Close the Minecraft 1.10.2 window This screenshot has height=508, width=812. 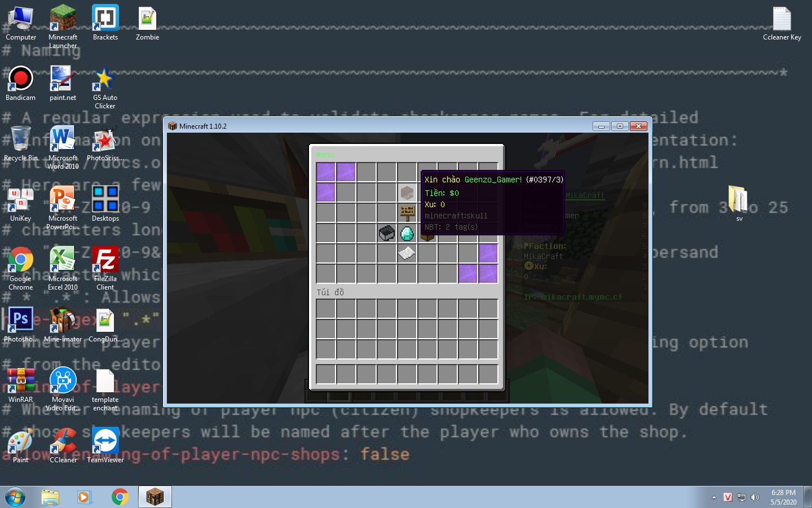(638, 126)
